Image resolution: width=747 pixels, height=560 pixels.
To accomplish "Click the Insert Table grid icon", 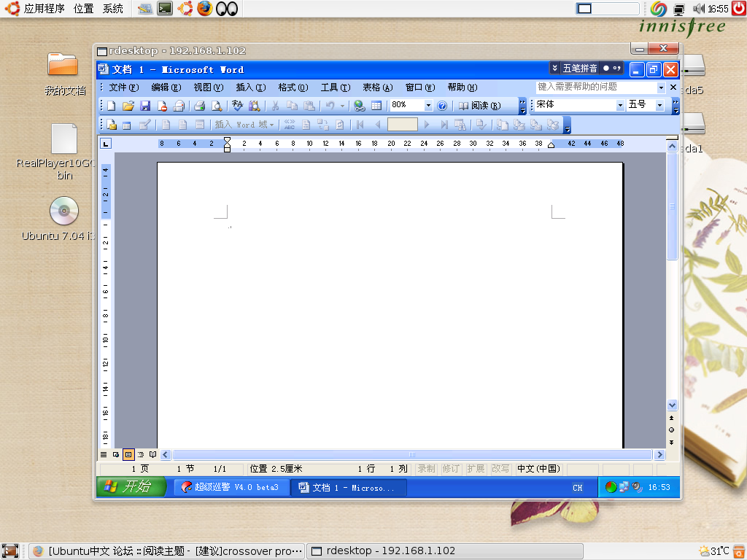I will 376,106.
